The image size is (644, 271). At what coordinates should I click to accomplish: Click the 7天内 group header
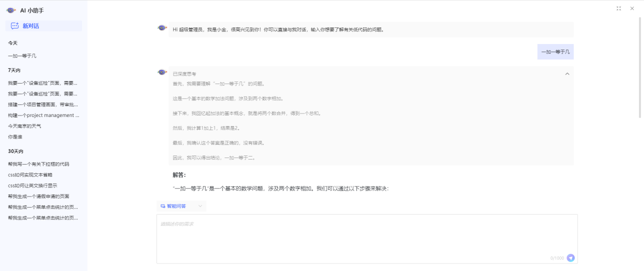[14, 70]
